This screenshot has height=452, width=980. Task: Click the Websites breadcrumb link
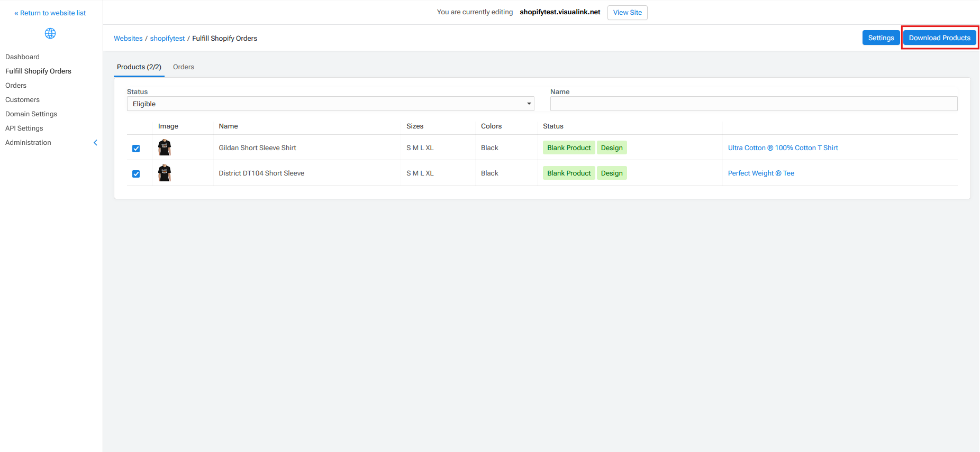click(x=128, y=39)
